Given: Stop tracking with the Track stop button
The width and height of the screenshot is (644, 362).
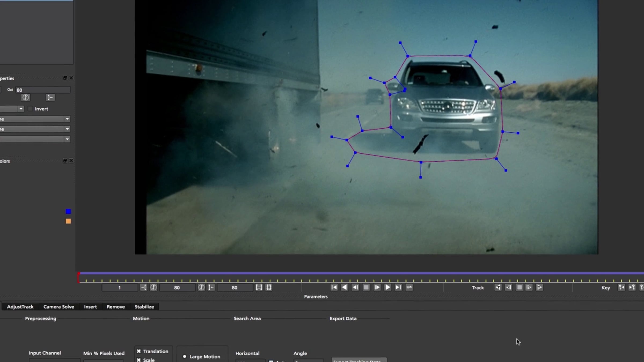Looking at the screenshot, I should click(519, 287).
